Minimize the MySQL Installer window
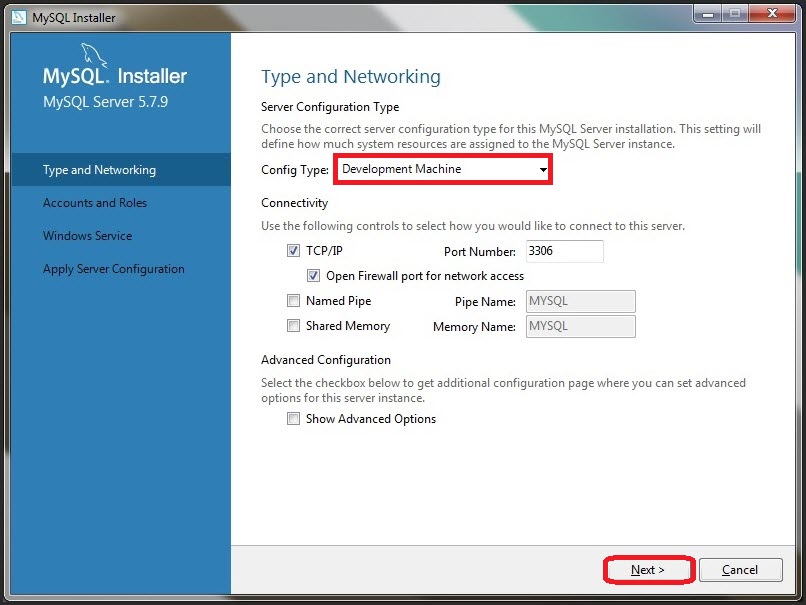 (x=708, y=14)
